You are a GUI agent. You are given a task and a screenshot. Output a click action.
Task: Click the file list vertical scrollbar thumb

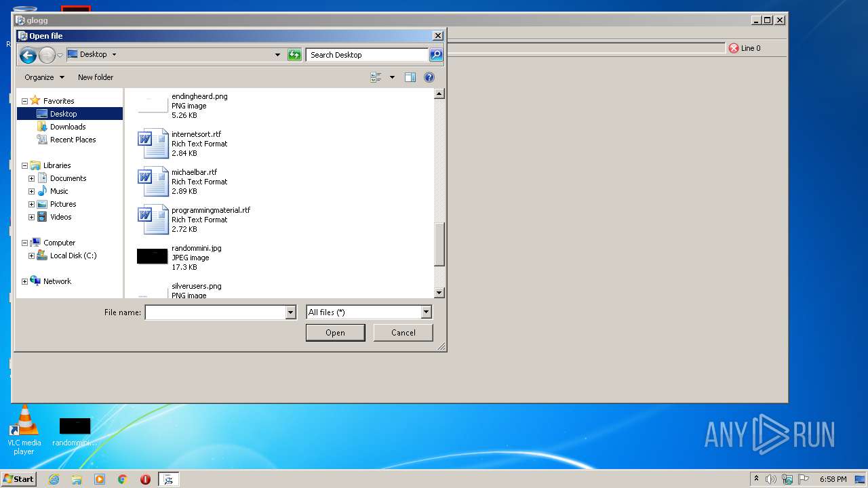(439, 245)
